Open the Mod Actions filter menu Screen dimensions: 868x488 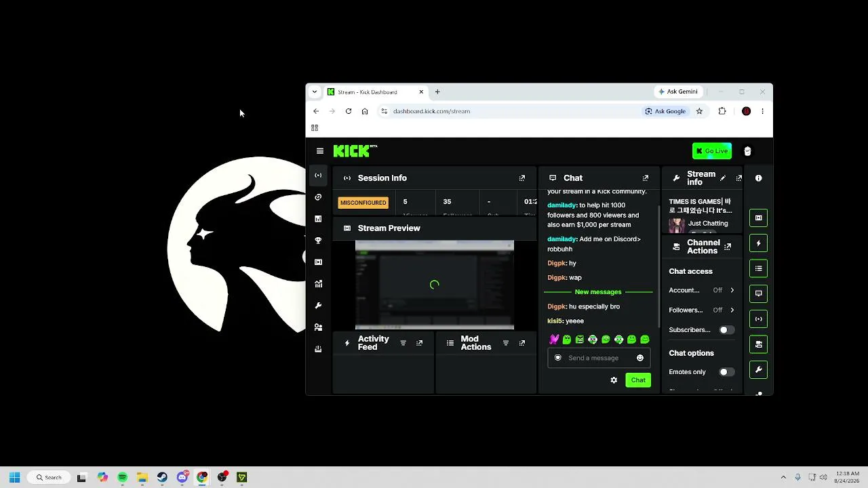[x=506, y=344]
